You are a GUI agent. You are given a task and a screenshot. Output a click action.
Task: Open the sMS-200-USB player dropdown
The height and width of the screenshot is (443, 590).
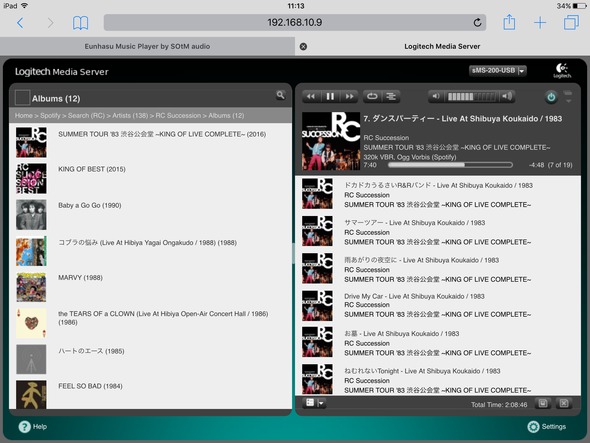[497, 70]
